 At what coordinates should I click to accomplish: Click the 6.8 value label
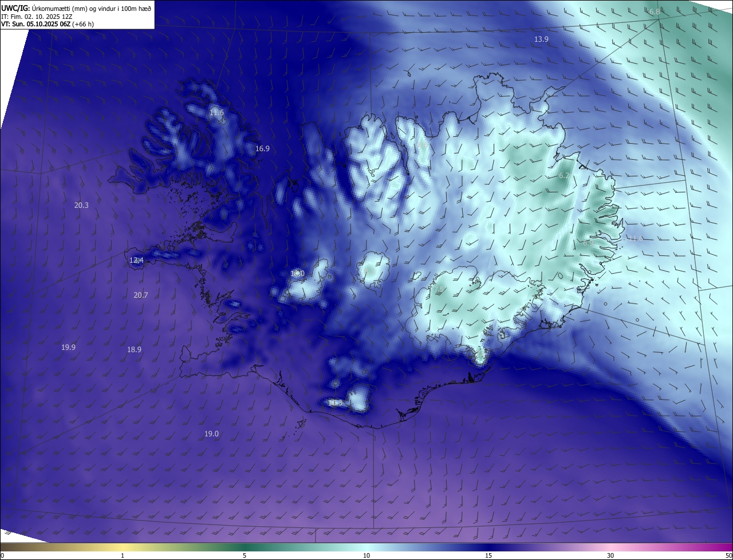[655, 11]
